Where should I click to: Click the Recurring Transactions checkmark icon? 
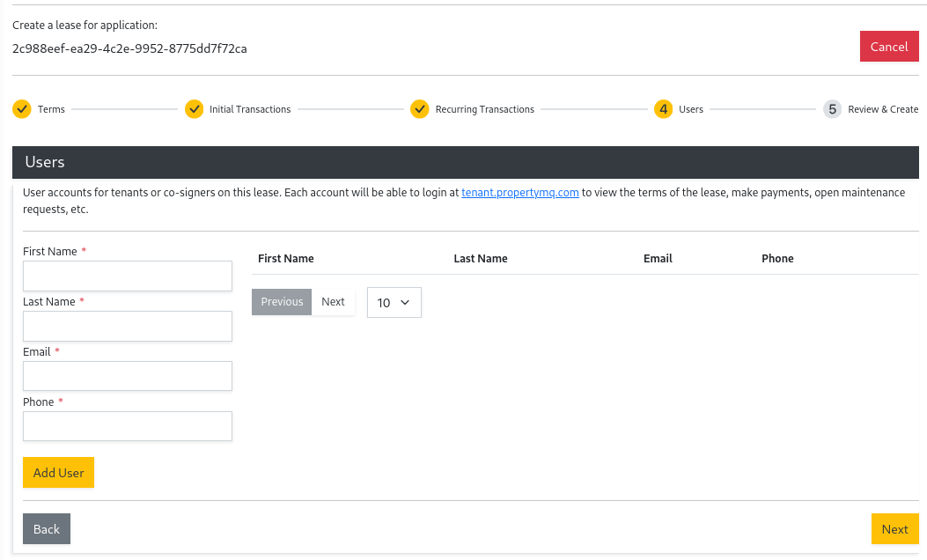420,109
